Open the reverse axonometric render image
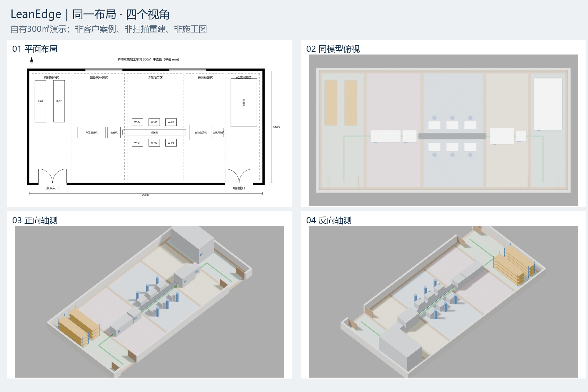 click(443, 302)
